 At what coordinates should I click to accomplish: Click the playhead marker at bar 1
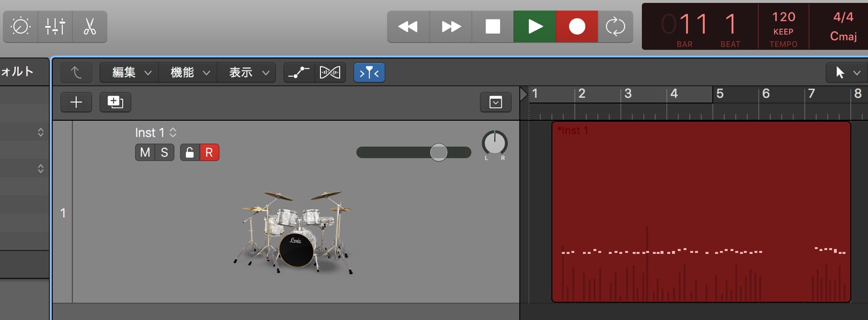coord(524,94)
